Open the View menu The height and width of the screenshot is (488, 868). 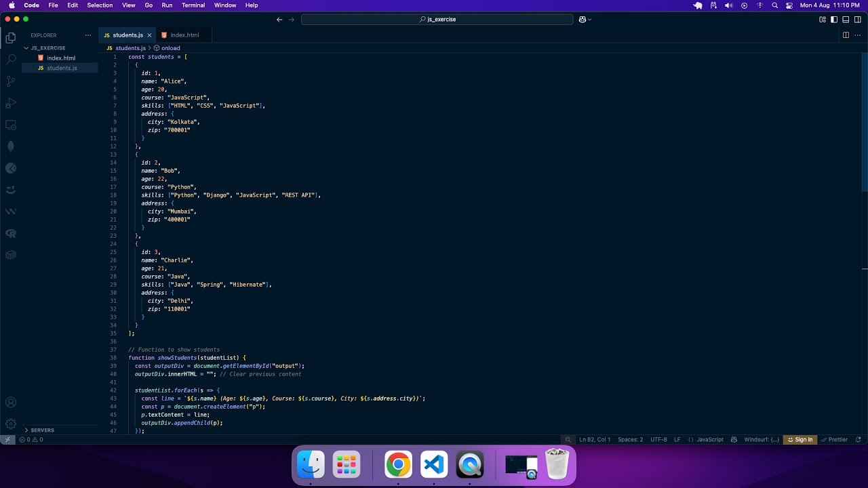coord(128,5)
